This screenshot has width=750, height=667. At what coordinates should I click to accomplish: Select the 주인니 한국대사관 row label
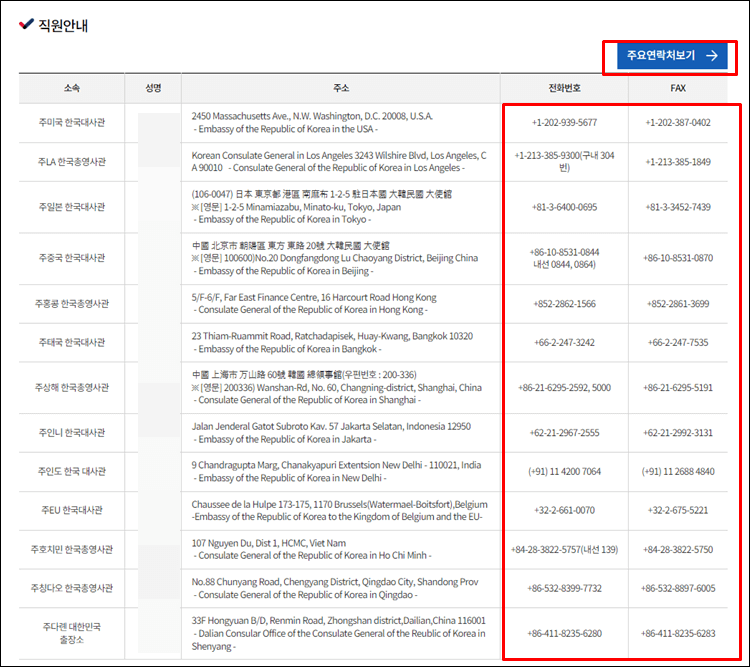(x=72, y=433)
